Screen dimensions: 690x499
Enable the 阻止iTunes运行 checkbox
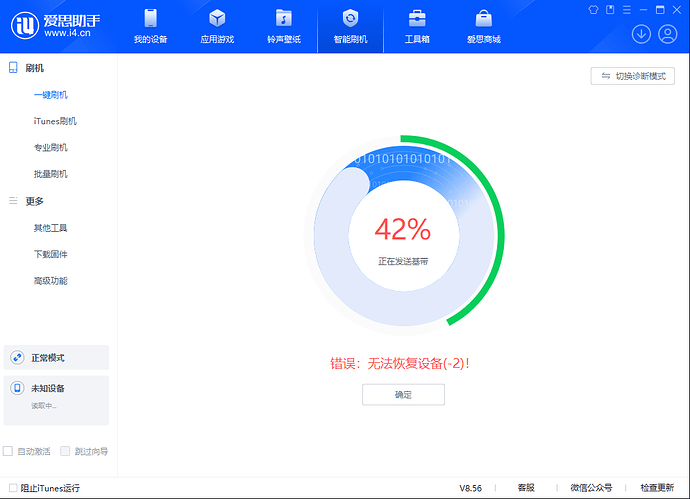(x=13, y=488)
